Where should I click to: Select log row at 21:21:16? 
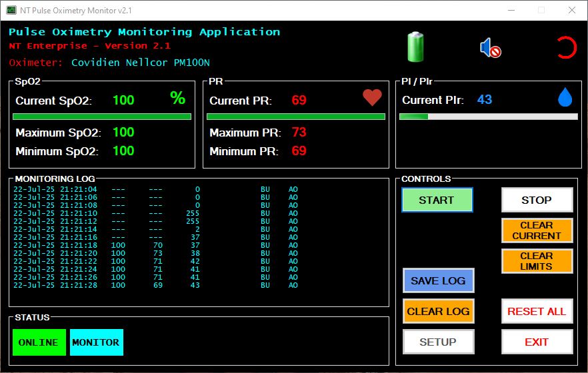tap(155, 237)
